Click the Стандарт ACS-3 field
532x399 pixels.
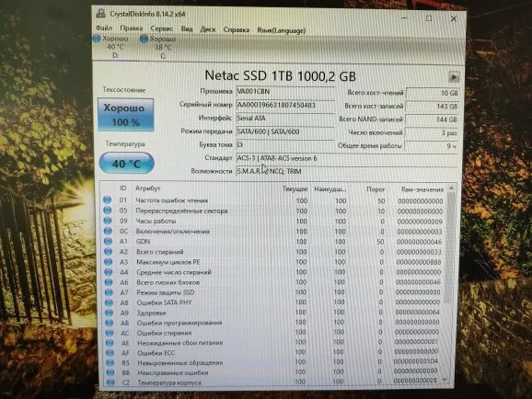tap(347, 158)
